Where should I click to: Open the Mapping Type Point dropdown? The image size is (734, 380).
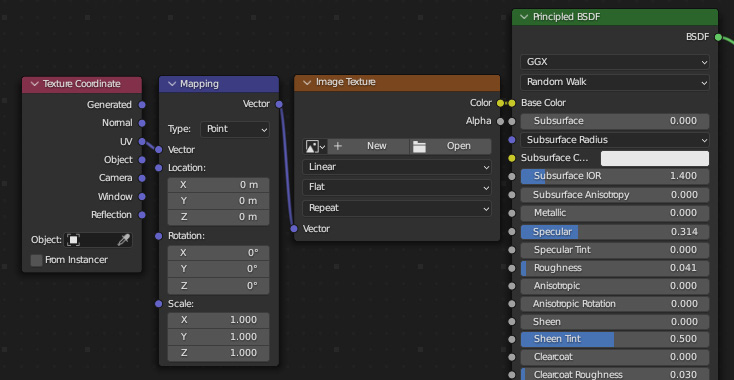(x=235, y=129)
